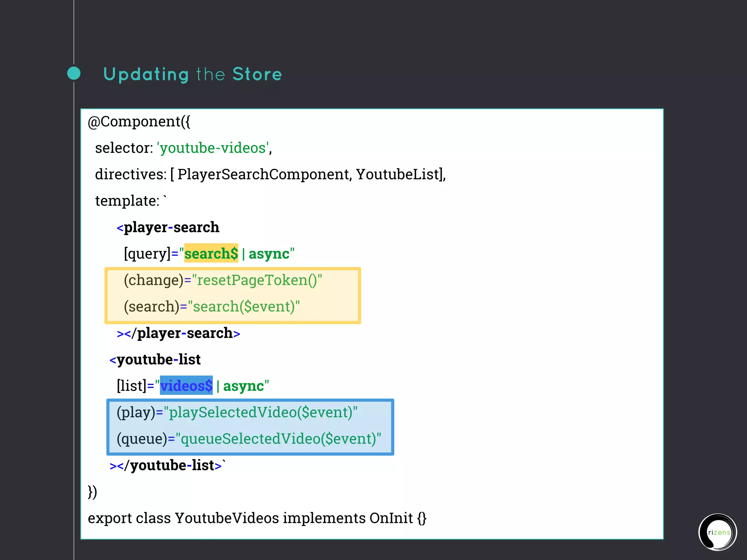
Task: Click the '(search)="search($event)"' line
Action: click(x=212, y=306)
